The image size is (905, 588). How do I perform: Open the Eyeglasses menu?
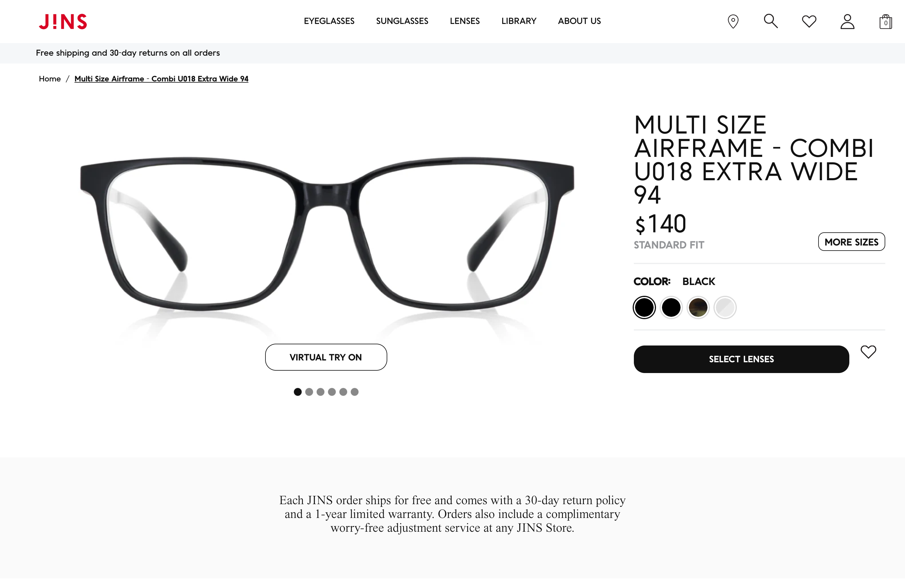point(329,21)
